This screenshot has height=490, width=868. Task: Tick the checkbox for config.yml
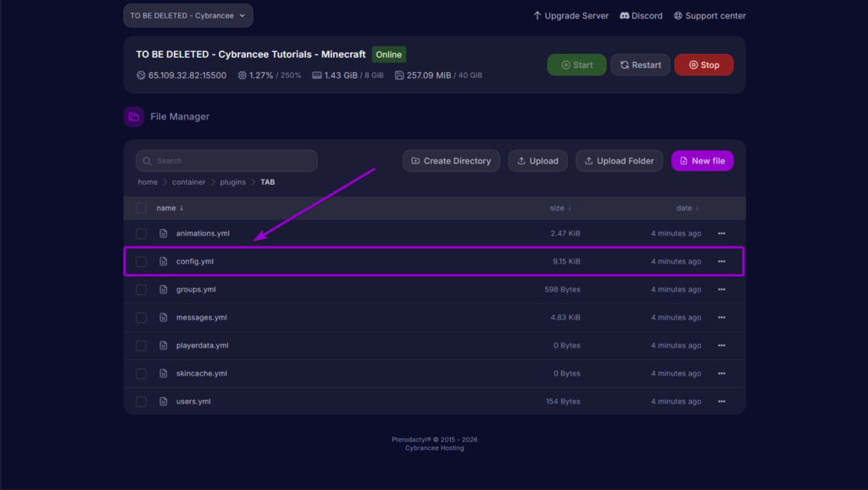click(142, 261)
